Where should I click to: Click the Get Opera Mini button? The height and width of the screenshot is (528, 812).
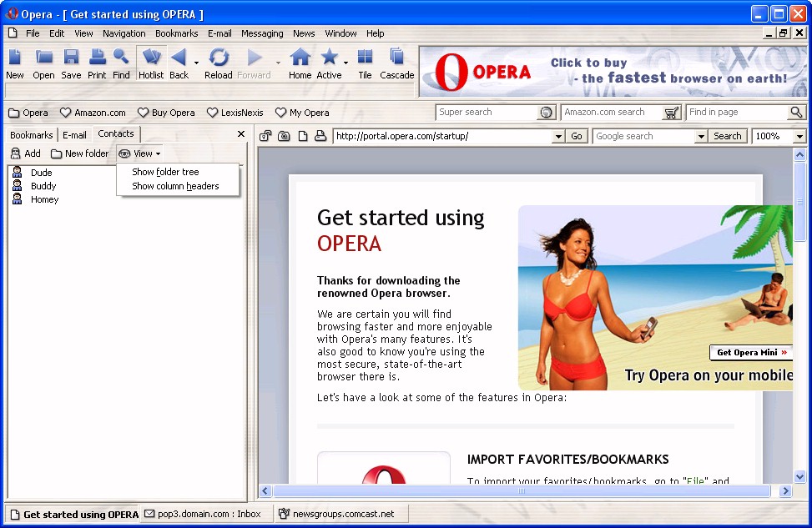click(751, 353)
